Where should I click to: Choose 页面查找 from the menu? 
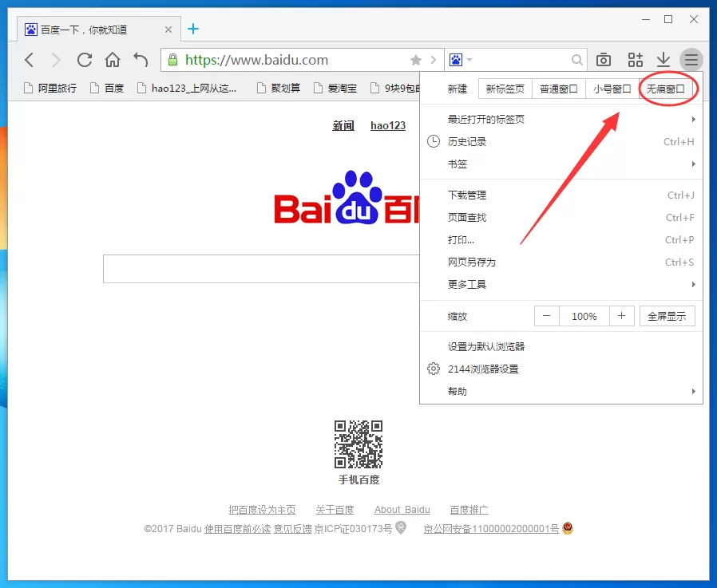pos(561,218)
